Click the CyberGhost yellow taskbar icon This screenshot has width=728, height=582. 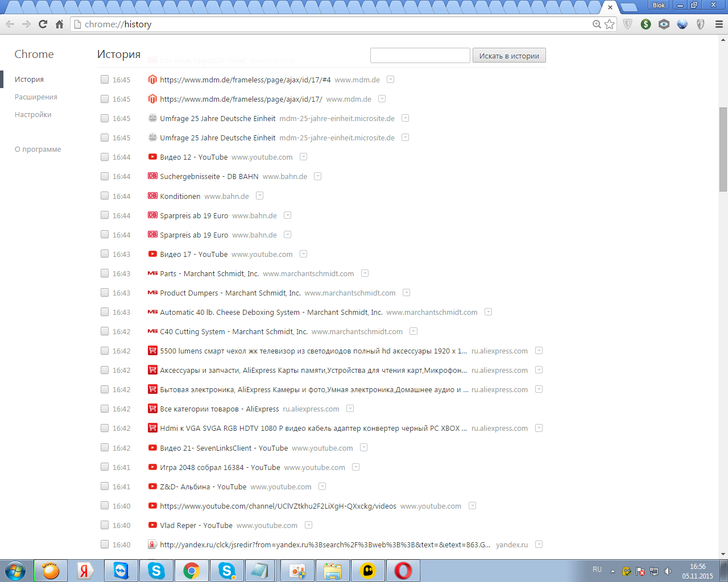[368, 571]
